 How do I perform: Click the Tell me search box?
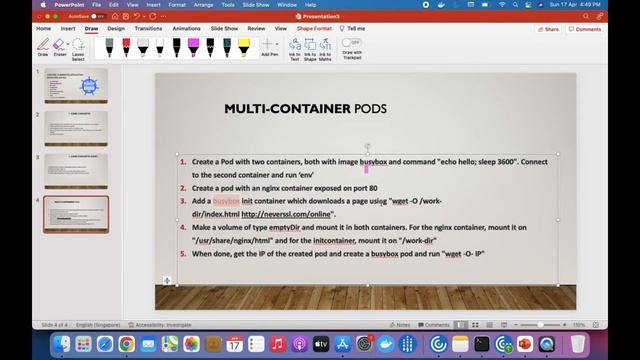pos(352,29)
